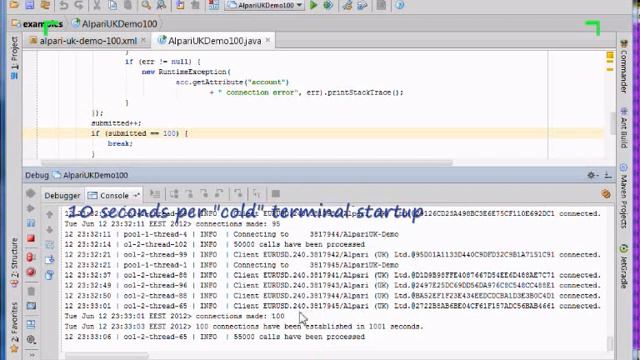640x360 pixels.
Task: Click the Rerun icon in Debug panel
Action: coord(31,193)
